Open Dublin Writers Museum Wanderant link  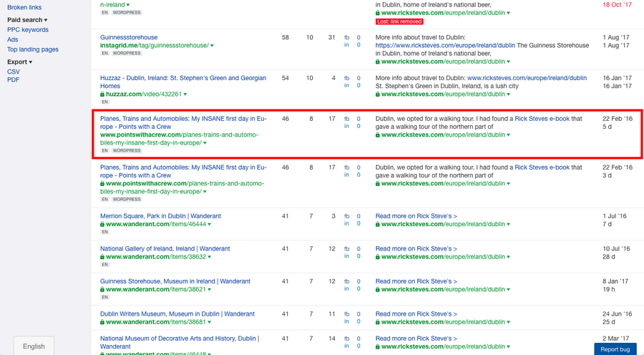point(177,313)
